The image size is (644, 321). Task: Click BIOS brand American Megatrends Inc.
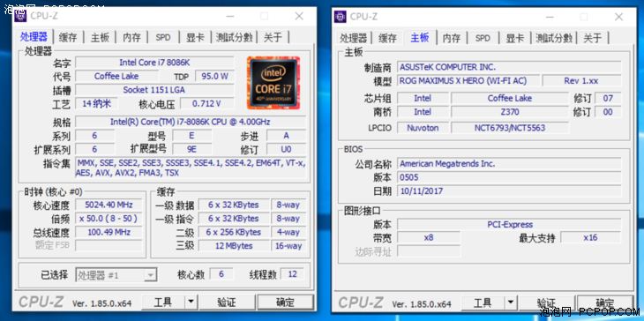point(509,164)
